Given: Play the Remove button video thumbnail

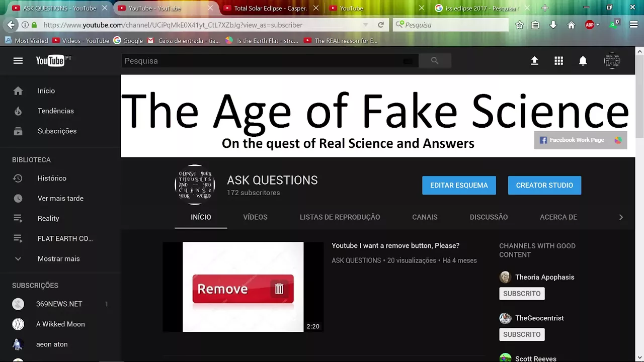Looking at the screenshot, I should point(243,287).
